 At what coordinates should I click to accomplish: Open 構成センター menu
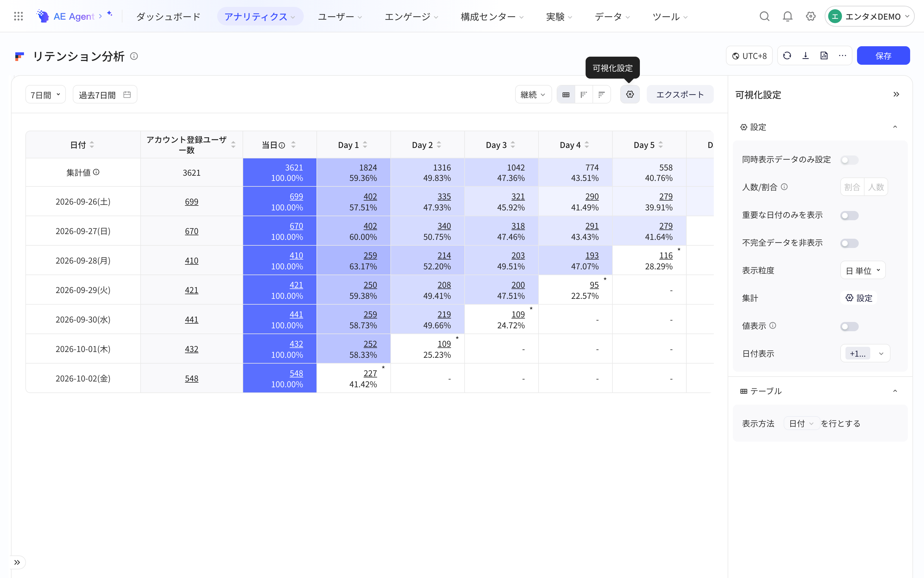tap(492, 16)
